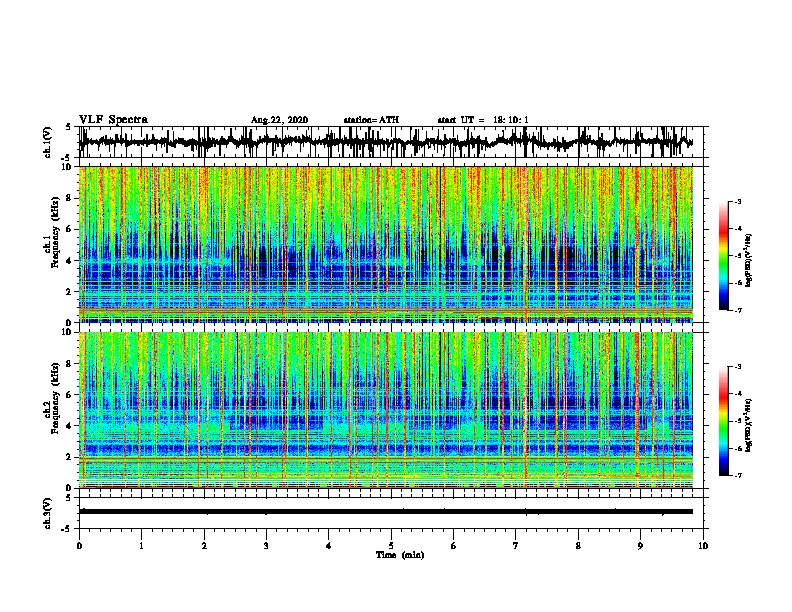Click the "6" kHz tick of the ch.2 spectrogram

[x=69, y=395]
